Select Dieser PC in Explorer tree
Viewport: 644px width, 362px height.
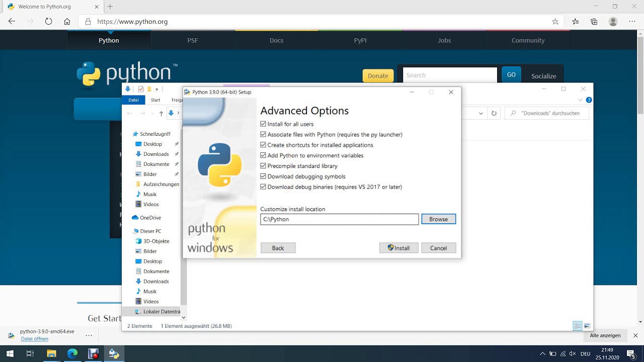tap(150, 231)
